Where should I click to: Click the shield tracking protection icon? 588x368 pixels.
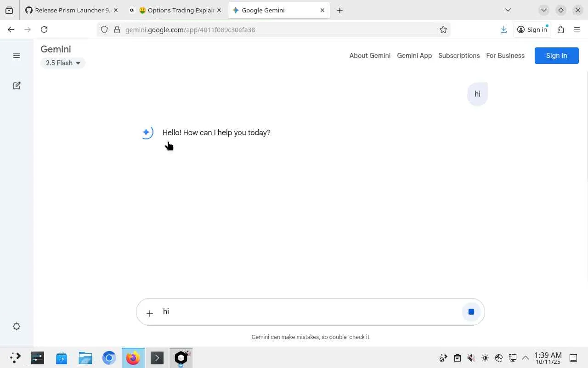coord(104,29)
